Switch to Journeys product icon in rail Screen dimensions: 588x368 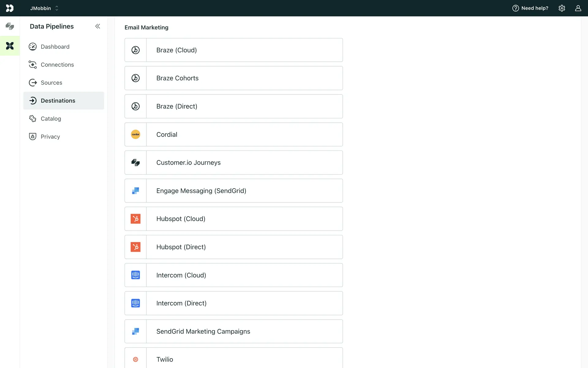[x=10, y=26]
